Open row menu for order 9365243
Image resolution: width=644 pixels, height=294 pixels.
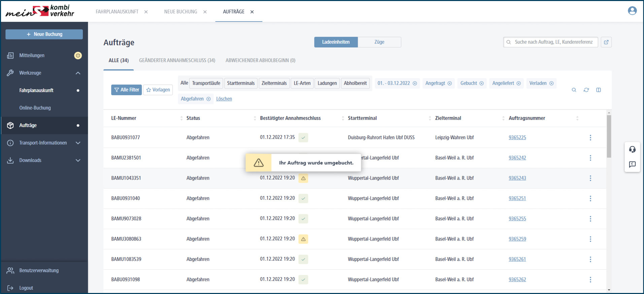point(590,178)
